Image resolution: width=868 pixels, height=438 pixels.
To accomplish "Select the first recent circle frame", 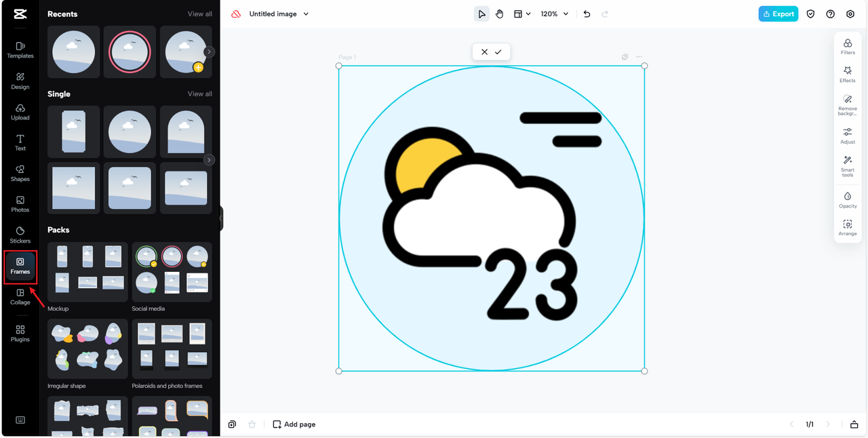I will pyautogui.click(x=73, y=52).
